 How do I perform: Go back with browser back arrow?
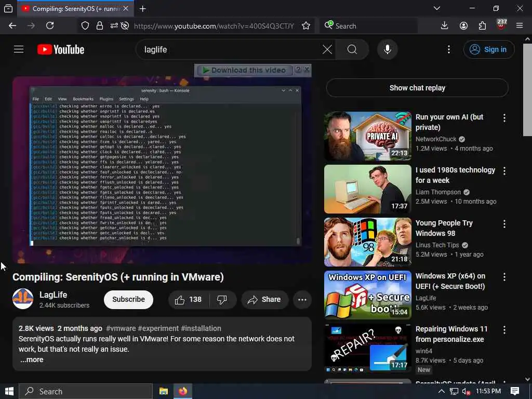point(12,26)
